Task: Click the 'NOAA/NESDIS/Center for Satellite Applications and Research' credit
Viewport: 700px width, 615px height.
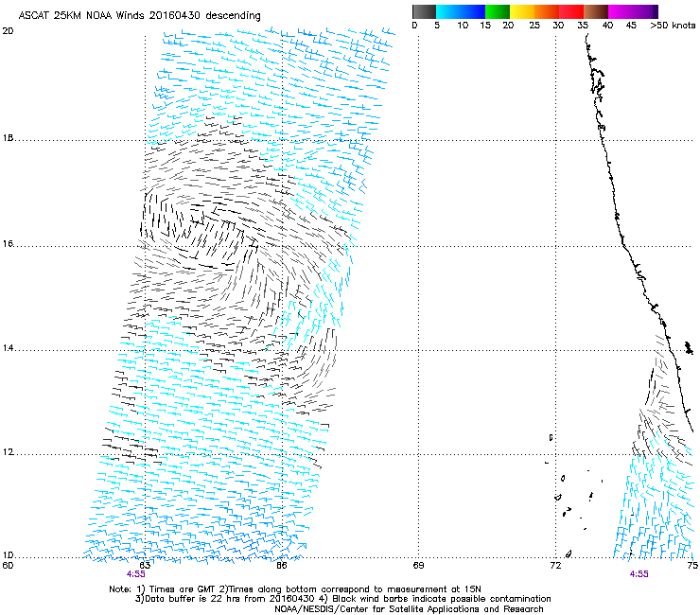Action: [409, 609]
